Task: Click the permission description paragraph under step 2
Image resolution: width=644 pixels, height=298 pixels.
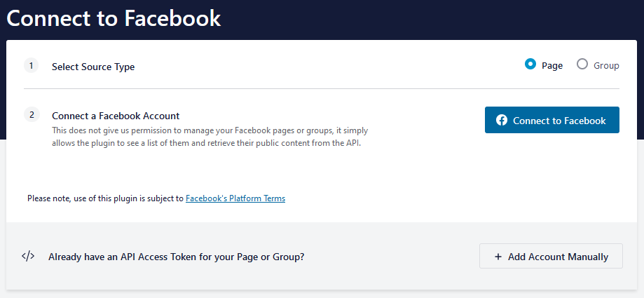Action: [x=210, y=137]
